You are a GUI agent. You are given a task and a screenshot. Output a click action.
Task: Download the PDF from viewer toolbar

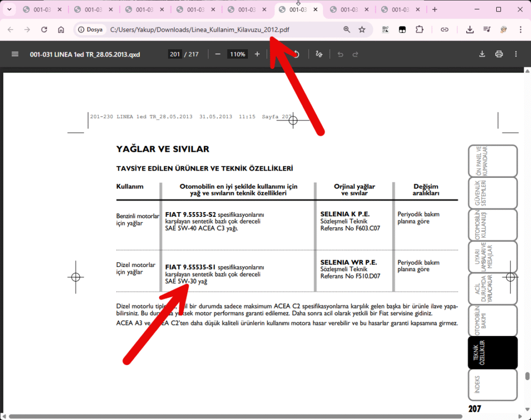pyautogui.click(x=482, y=54)
